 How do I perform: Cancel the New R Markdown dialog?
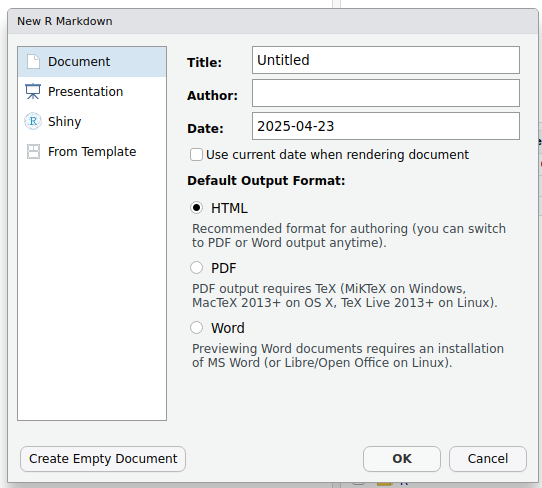(488, 459)
